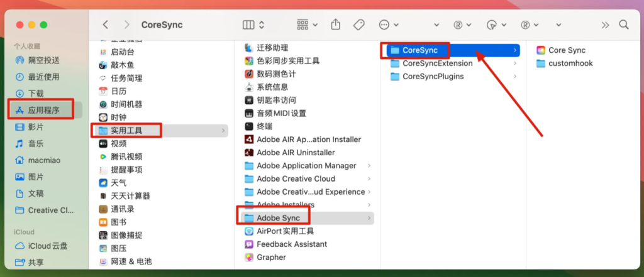This screenshot has height=277, width=644.
Task: Open the group-by grid icon menu
Action: [x=307, y=24]
